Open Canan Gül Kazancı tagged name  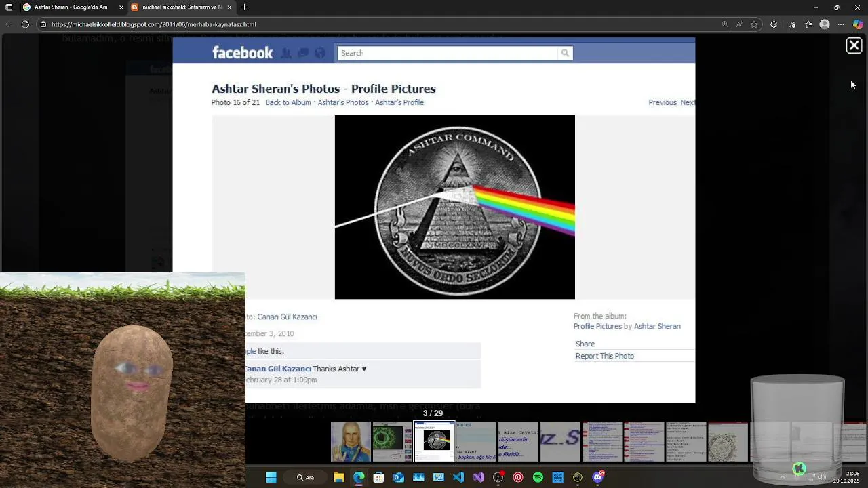coord(287,317)
